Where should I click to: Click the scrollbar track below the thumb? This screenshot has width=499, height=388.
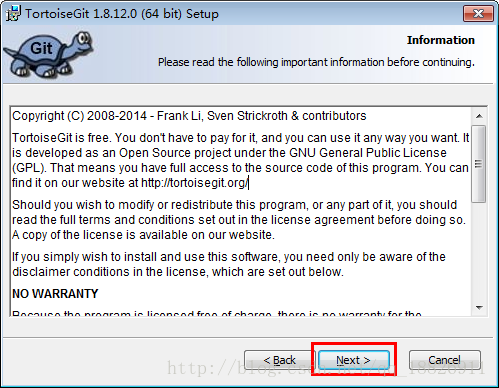(x=479, y=251)
